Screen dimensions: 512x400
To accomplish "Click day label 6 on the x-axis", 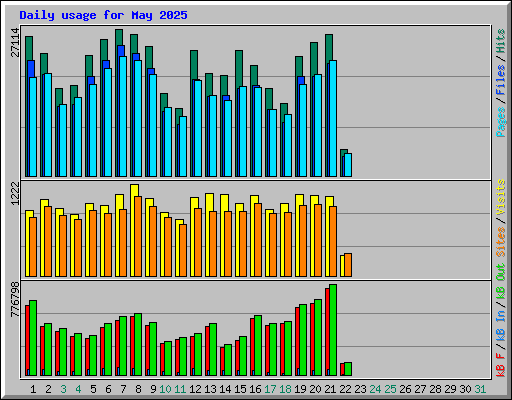I will [108, 389].
